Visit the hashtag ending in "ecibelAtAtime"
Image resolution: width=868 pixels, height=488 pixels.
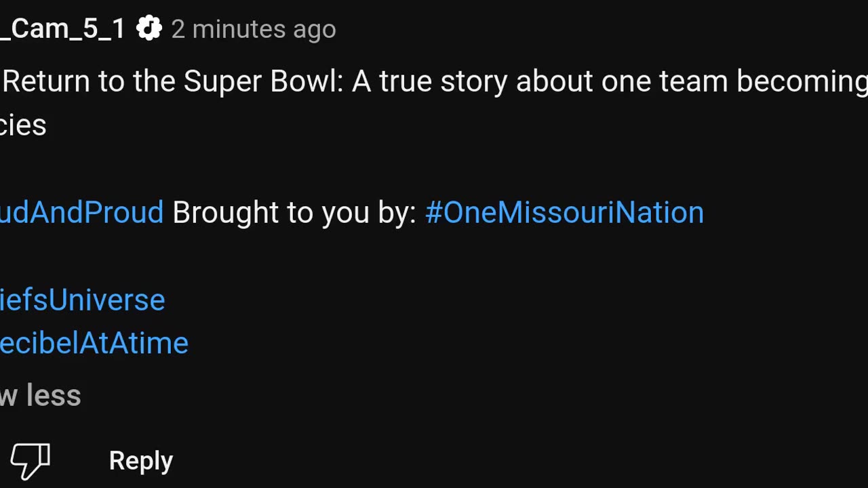94,344
